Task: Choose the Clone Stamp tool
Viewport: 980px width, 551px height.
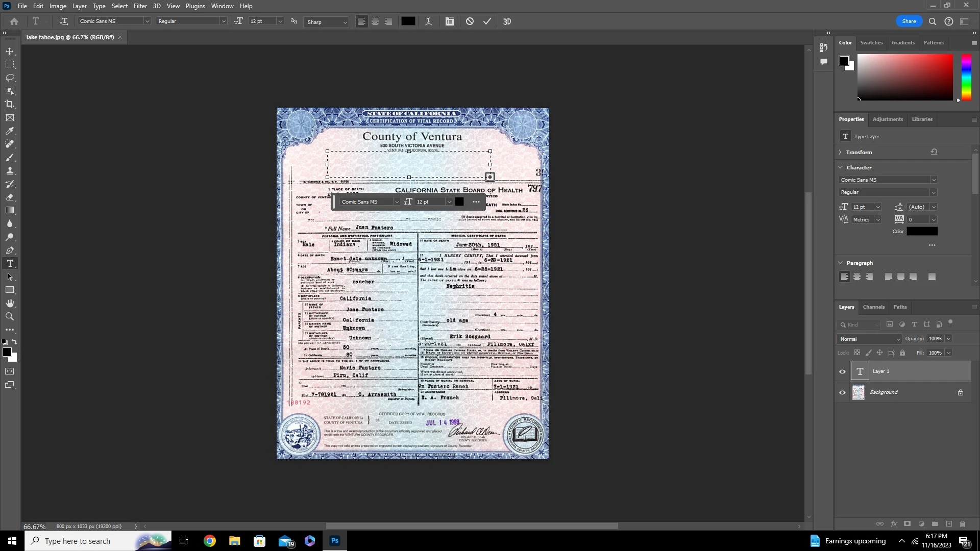Action: tap(10, 170)
